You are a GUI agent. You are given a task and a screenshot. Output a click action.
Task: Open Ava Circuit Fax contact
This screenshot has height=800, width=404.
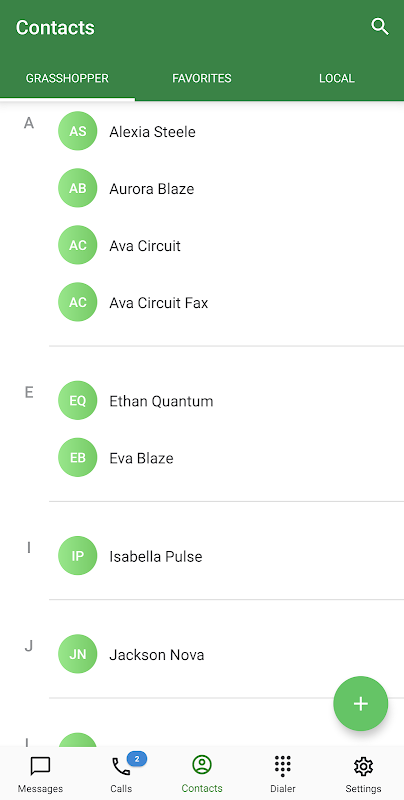(226, 303)
